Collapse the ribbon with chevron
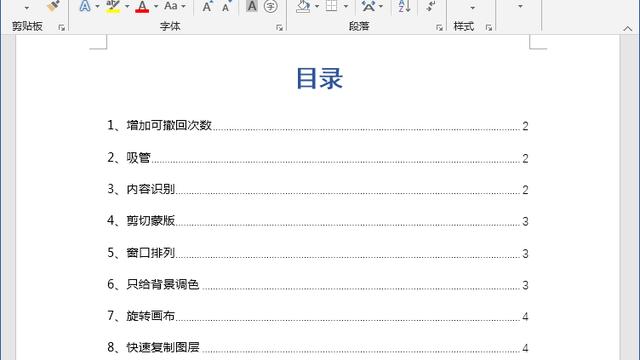 (628, 29)
